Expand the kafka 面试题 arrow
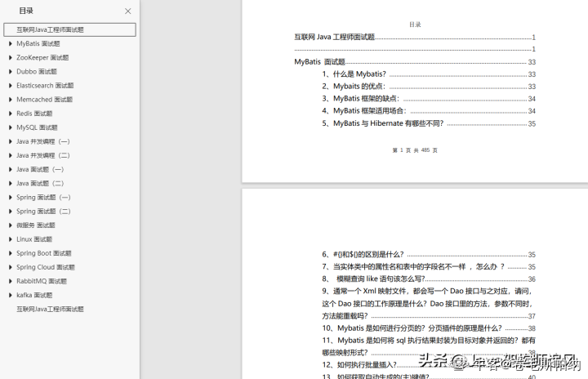Screen dimensions: 588x379 pos(11,296)
